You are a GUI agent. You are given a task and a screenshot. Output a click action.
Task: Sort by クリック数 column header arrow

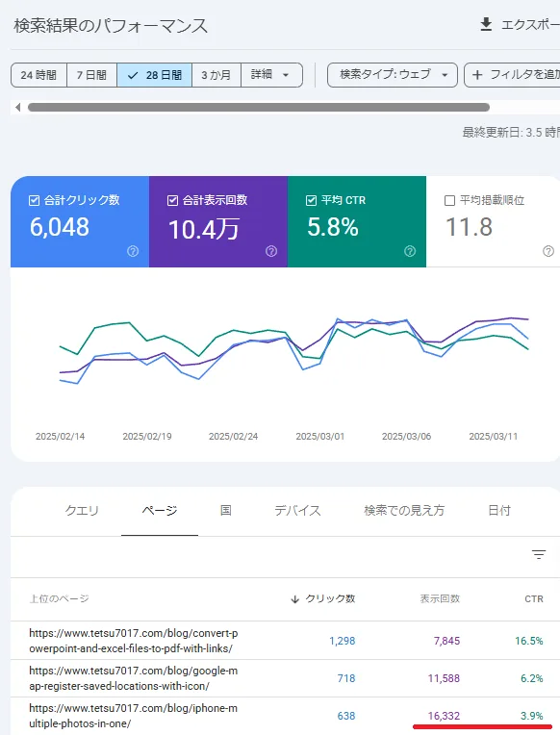[294, 599]
